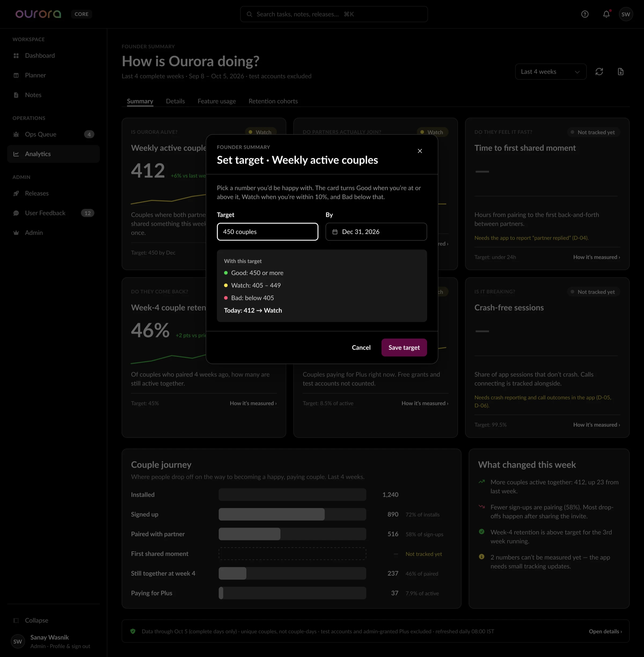Open the Retention cohorts tab
This screenshot has height=657, width=644.
click(x=273, y=101)
